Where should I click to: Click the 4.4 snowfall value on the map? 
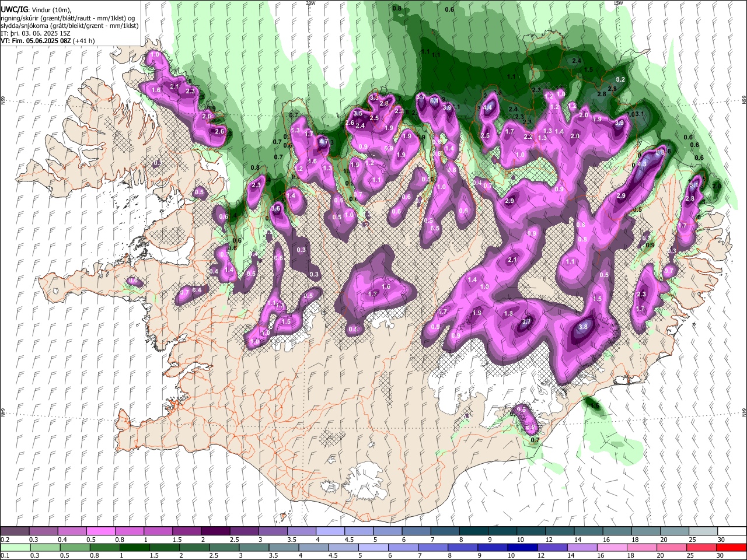click(x=488, y=107)
